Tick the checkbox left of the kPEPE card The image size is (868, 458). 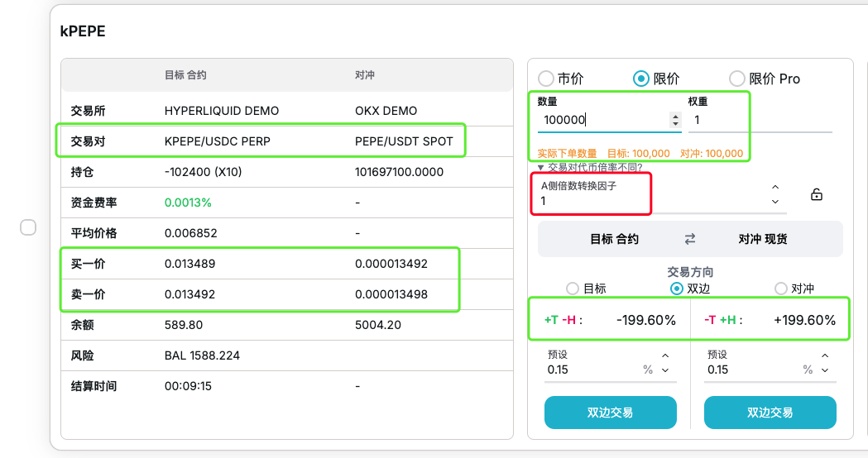click(x=28, y=227)
